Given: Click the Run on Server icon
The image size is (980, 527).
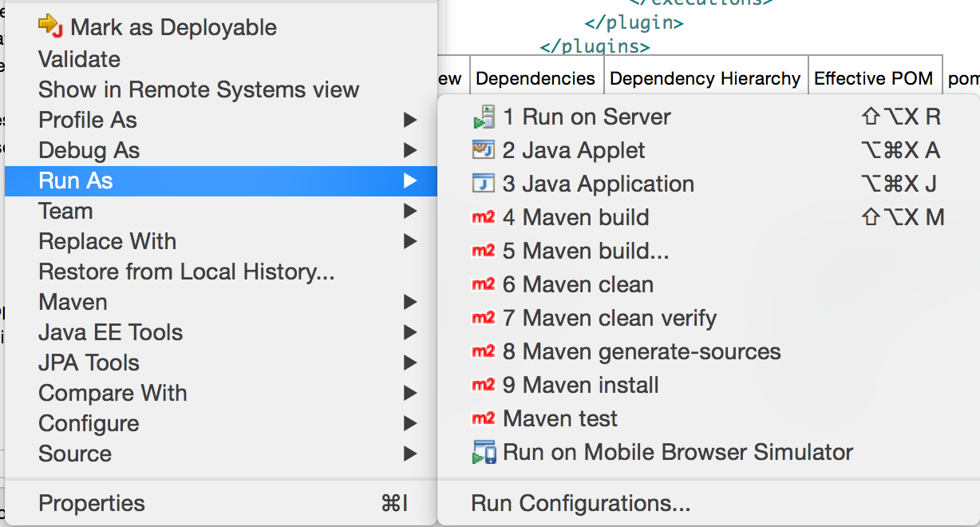Looking at the screenshot, I should pyautogui.click(x=484, y=117).
